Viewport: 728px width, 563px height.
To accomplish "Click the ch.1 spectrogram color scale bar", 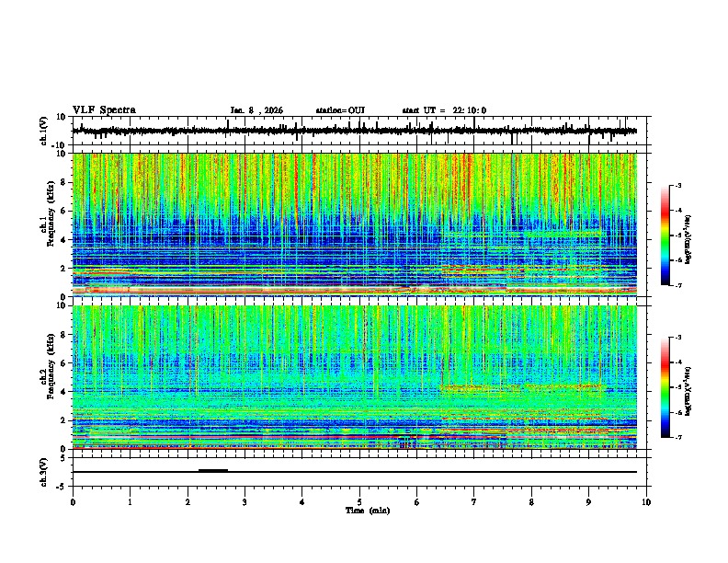I will 665,236.
